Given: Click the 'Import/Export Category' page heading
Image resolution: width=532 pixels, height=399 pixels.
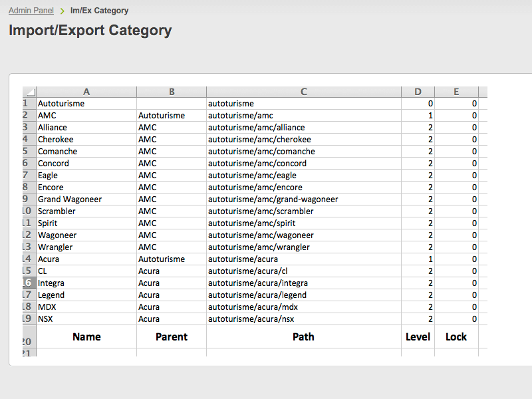Looking at the screenshot, I should click(x=90, y=30).
